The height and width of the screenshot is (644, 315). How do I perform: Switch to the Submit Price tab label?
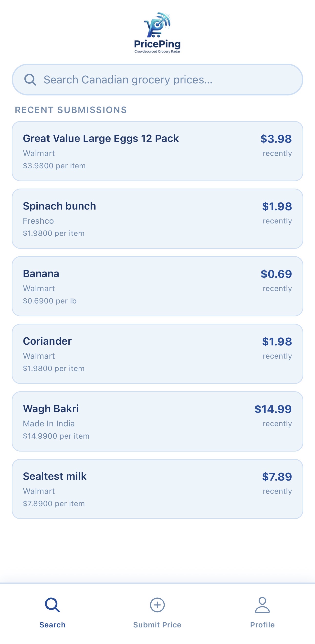pyautogui.click(x=157, y=625)
